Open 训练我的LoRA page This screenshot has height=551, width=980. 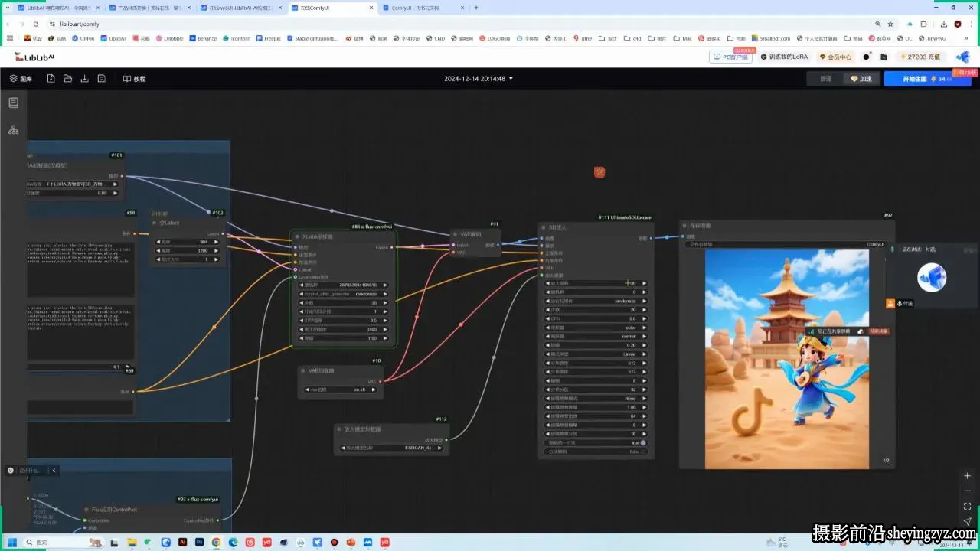pyautogui.click(x=784, y=57)
